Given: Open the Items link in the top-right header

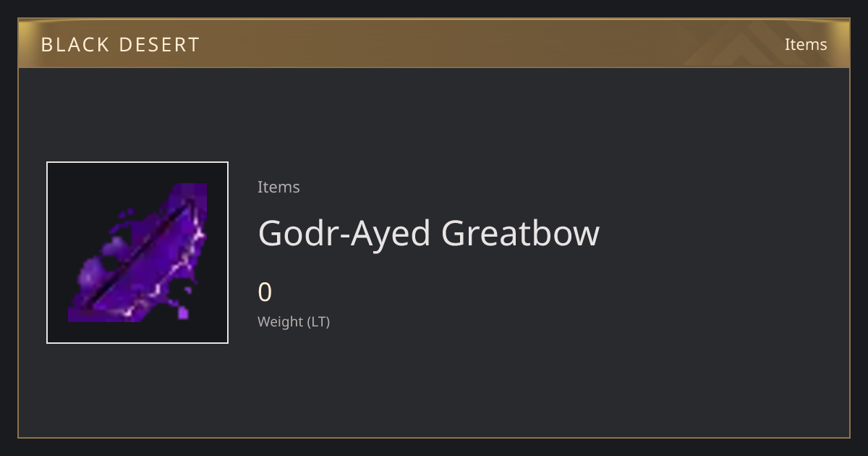Looking at the screenshot, I should tap(806, 44).
